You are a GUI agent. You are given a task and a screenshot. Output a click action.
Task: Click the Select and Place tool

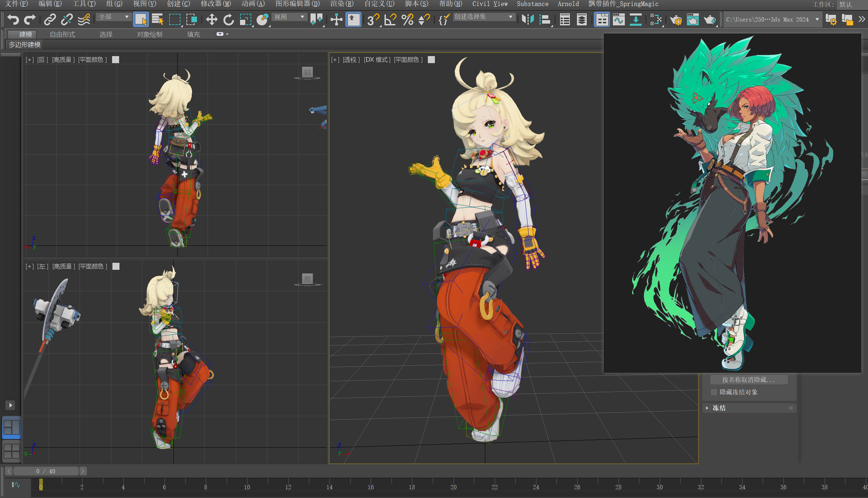263,19
